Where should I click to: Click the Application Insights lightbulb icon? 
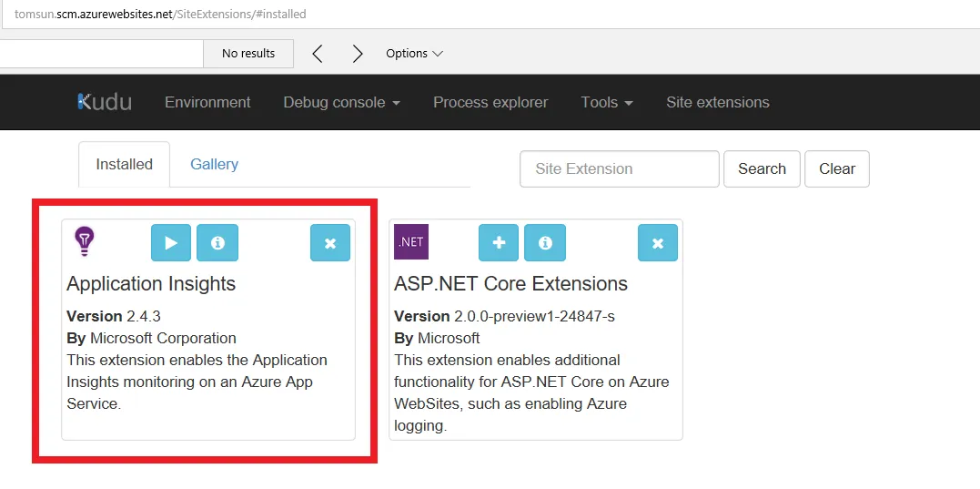84,242
